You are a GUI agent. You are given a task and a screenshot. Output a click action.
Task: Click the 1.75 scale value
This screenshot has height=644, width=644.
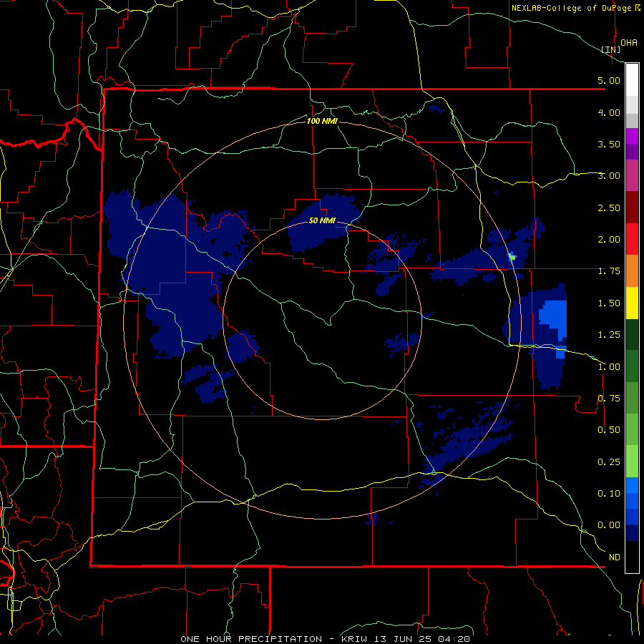[x=609, y=271]
